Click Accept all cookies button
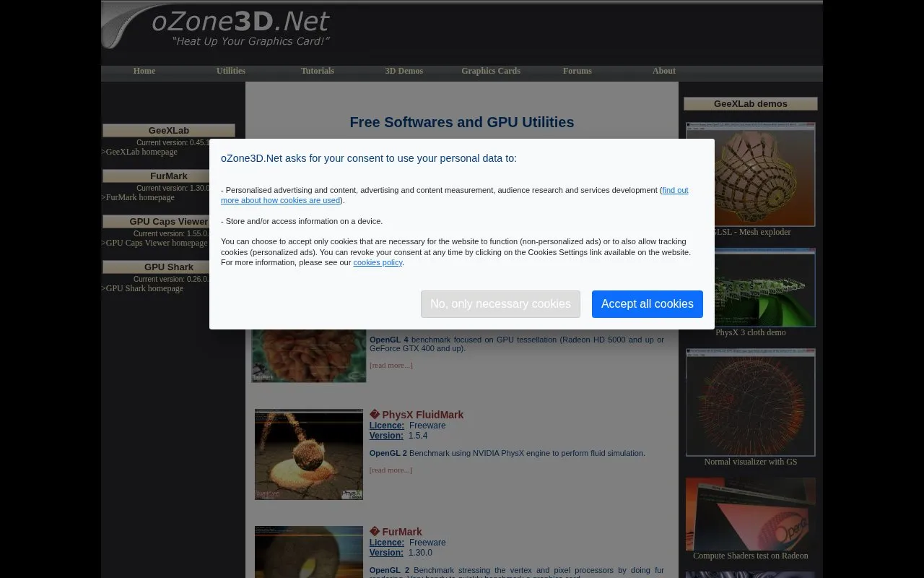 click(x=648, y=304)
